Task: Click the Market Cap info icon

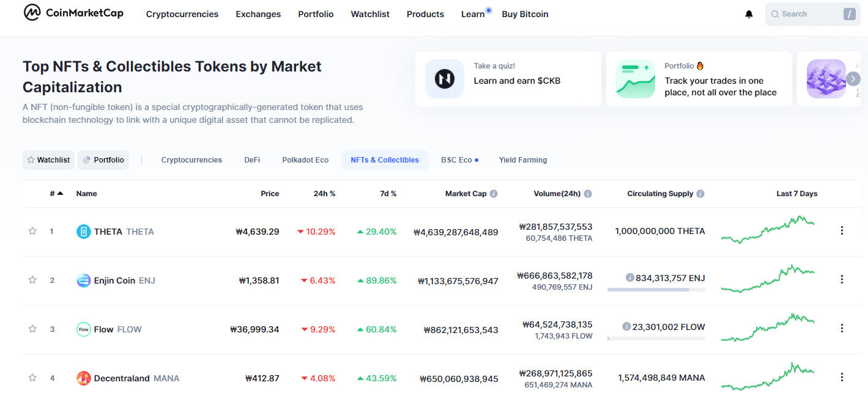Action: pyautogui.click(x=494, y=194)
